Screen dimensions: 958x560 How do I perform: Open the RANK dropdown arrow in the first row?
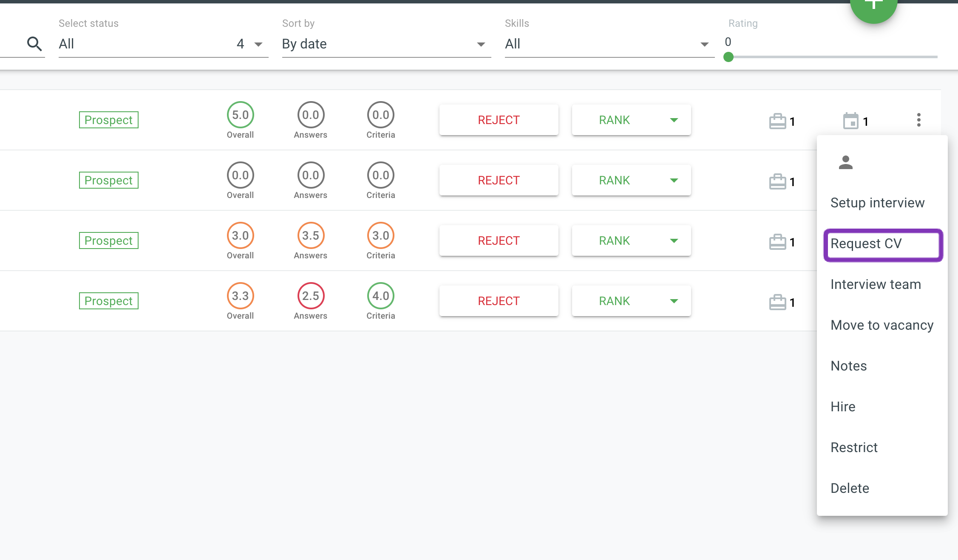(674, 120)
